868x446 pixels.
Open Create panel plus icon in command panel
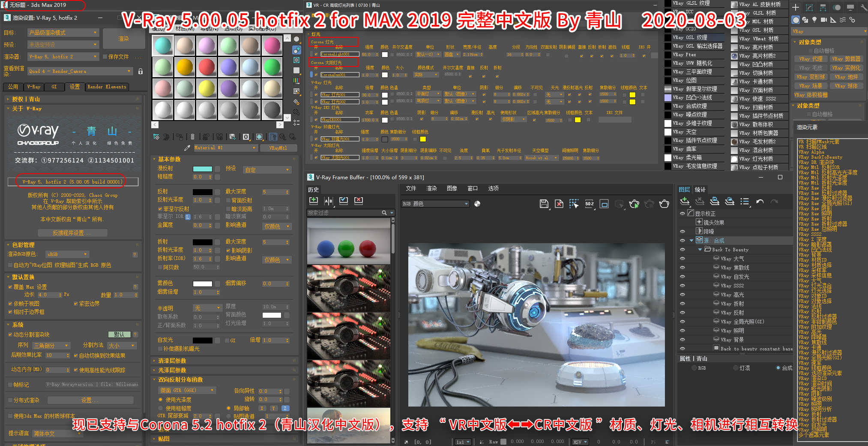tap(796, 7)
